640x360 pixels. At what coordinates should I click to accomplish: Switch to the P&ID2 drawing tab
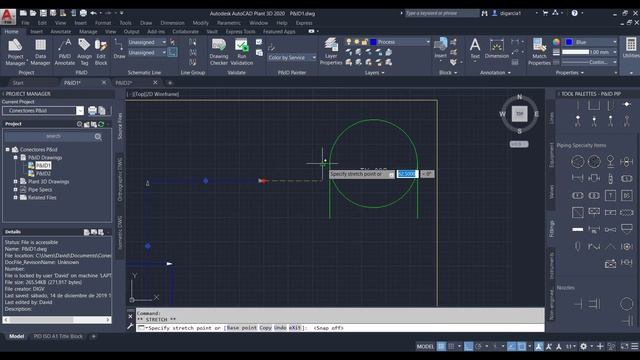click(x=124, y=83)
